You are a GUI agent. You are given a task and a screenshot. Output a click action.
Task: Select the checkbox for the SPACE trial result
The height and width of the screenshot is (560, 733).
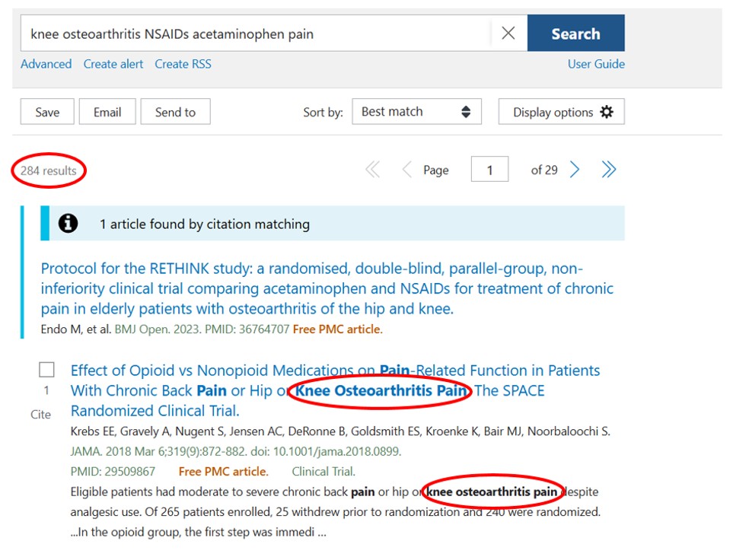46,369
